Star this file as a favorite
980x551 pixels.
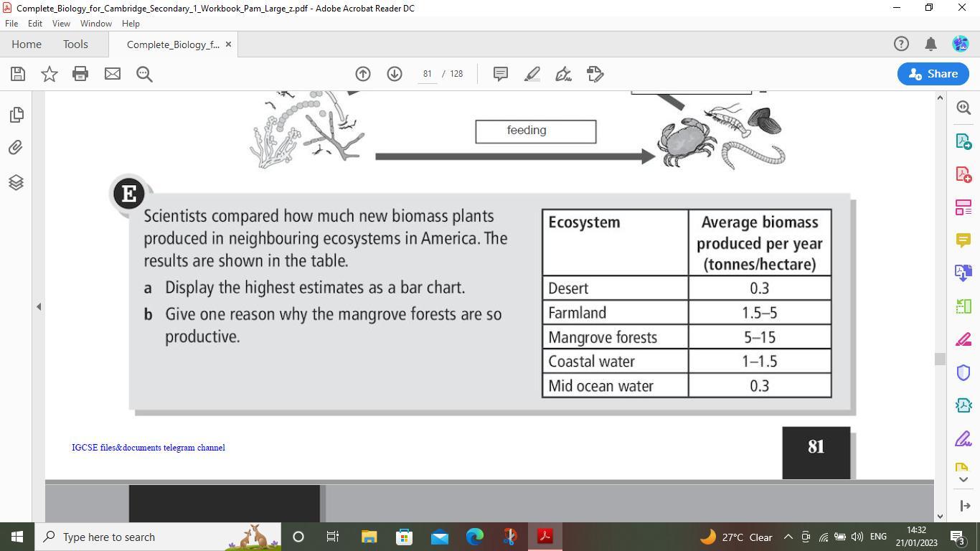coord(50,74)
